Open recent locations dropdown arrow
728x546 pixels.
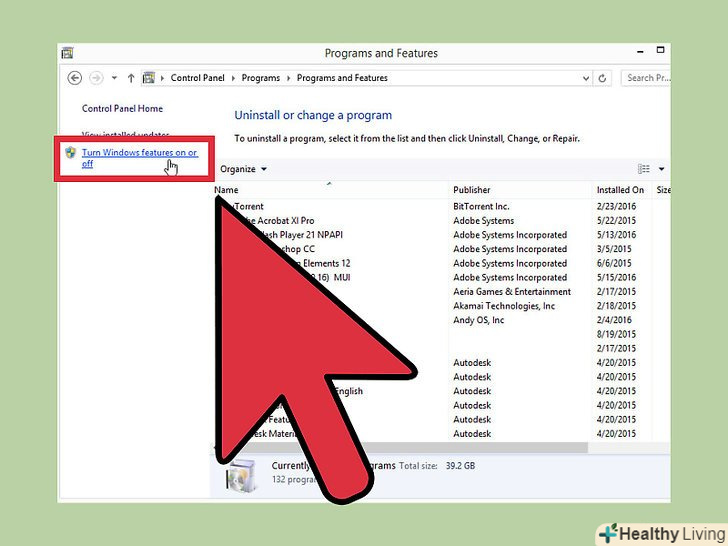(x=114, y=78)
